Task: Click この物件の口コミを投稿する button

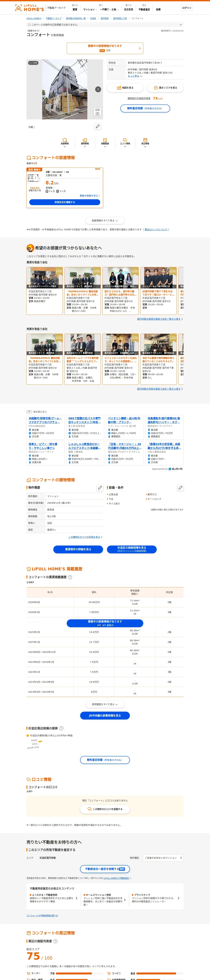Action: 105,809
